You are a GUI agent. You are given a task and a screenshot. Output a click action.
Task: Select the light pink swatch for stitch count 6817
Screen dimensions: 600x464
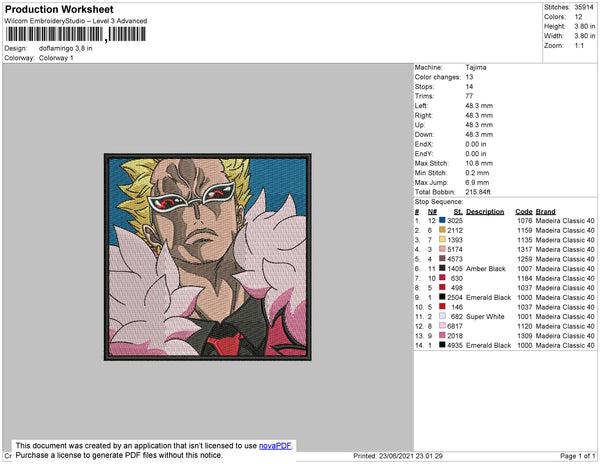(442, 326)
